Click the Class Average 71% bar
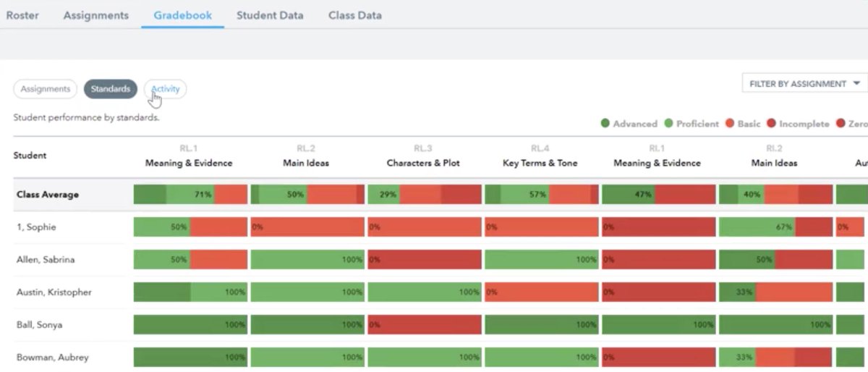This screenshot has height=372, width=868. pos(190,195)
